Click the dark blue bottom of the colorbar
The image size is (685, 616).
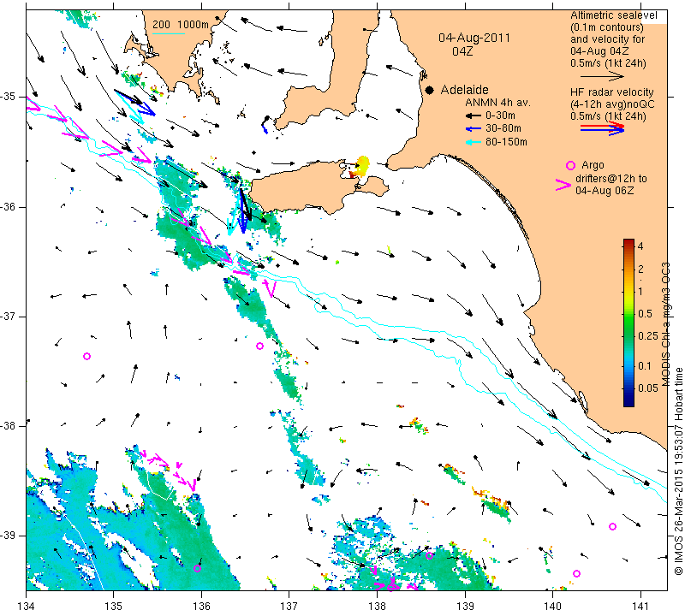(628, 402)
